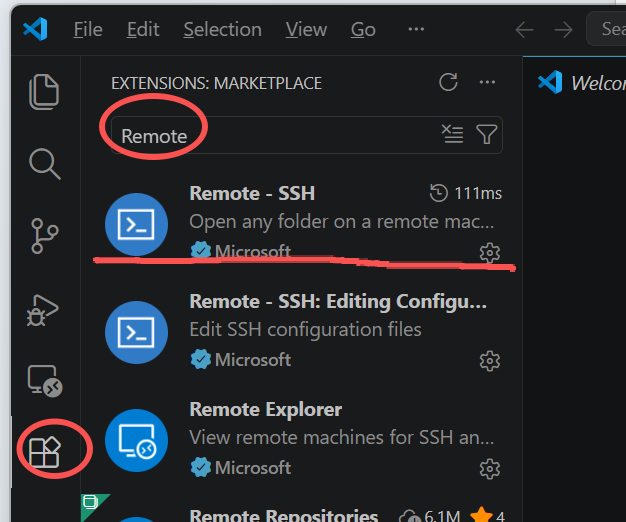Click the 6.1M install count of Remote Repositories

coord(432,516)
